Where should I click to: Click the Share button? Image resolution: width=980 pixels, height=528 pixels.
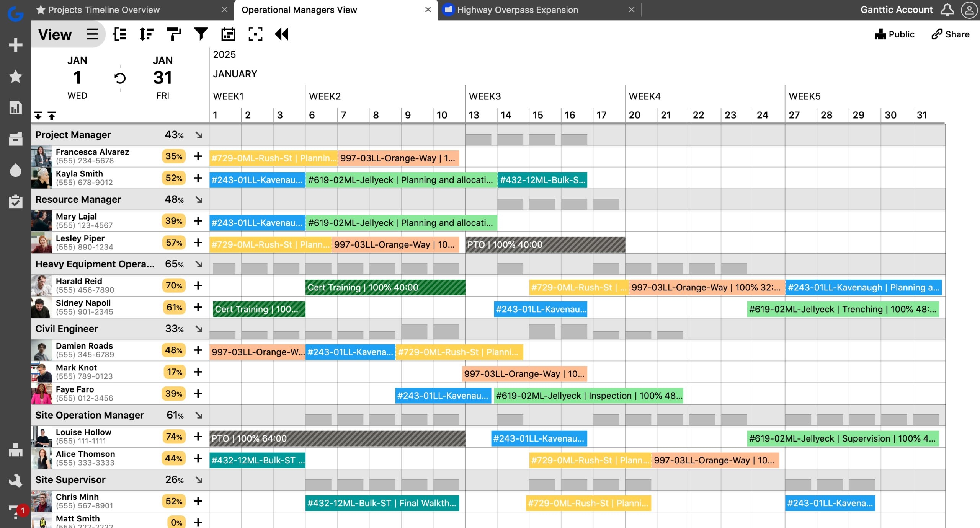point(951,34)
